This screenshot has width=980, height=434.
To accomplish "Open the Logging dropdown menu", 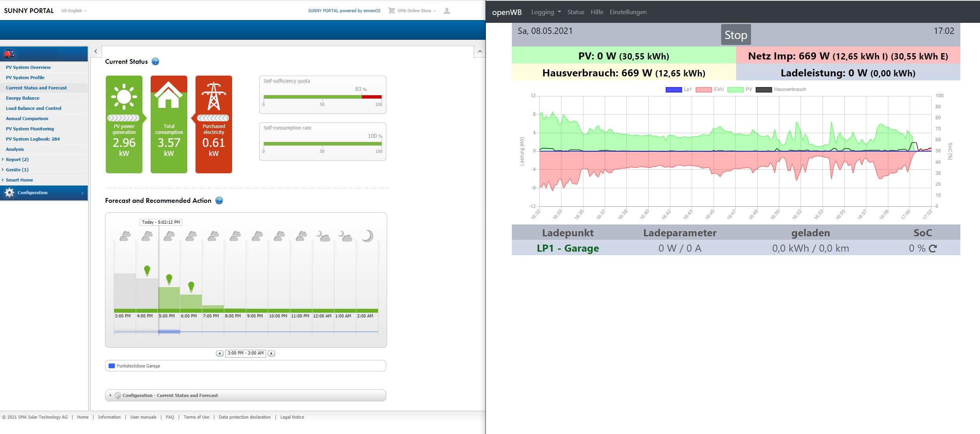I will (546, 12).
